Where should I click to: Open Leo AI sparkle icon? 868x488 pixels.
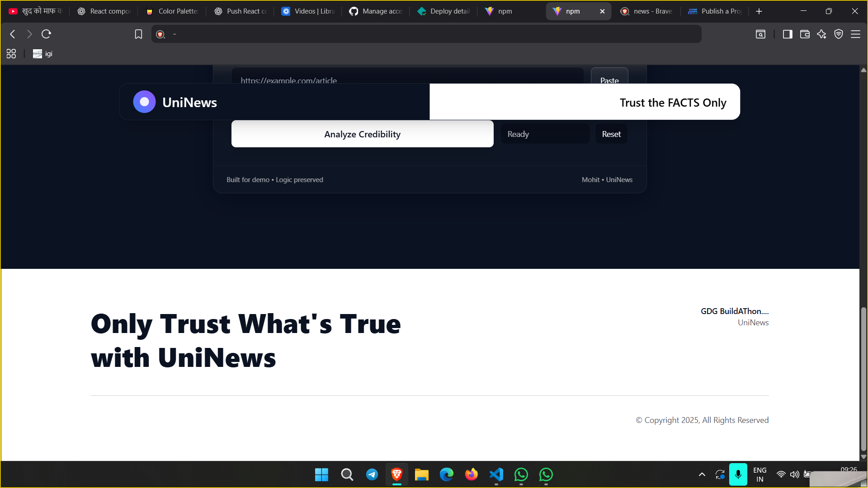[x=821, y=34]
